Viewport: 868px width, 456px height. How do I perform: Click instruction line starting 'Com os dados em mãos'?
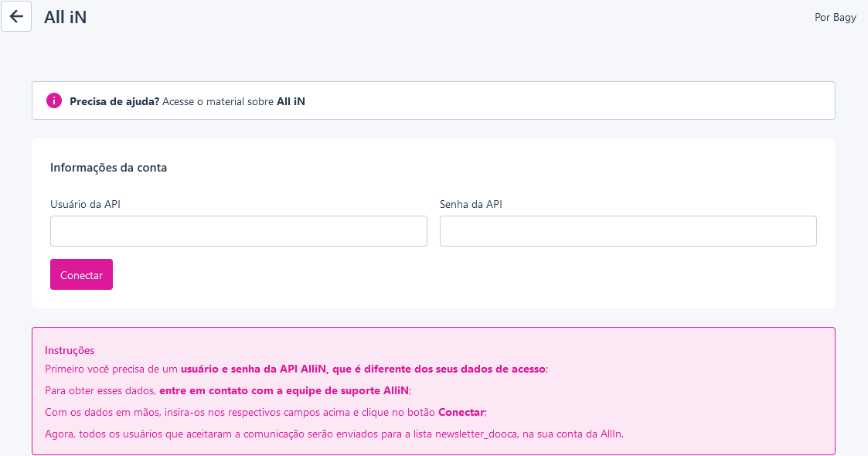(266, 412)
